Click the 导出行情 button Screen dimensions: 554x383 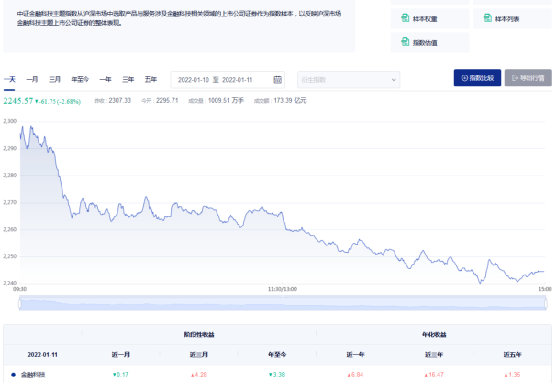[528, 78]
